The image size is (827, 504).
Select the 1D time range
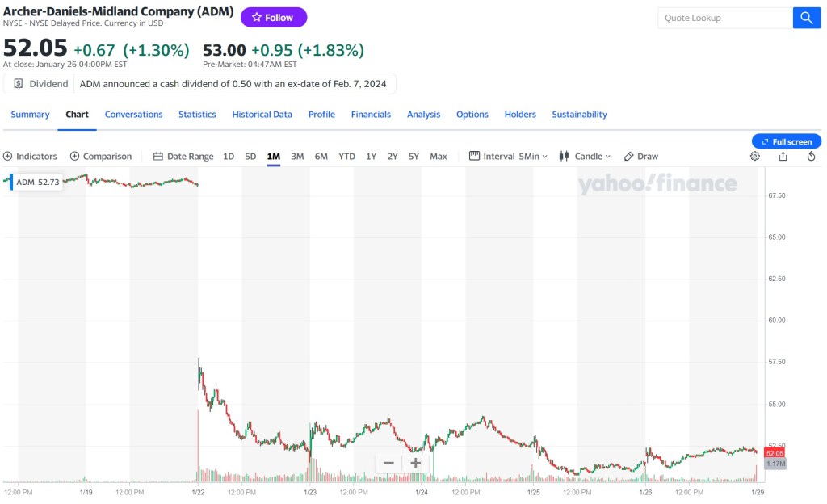pyautogui.click(x=229, y=157)
